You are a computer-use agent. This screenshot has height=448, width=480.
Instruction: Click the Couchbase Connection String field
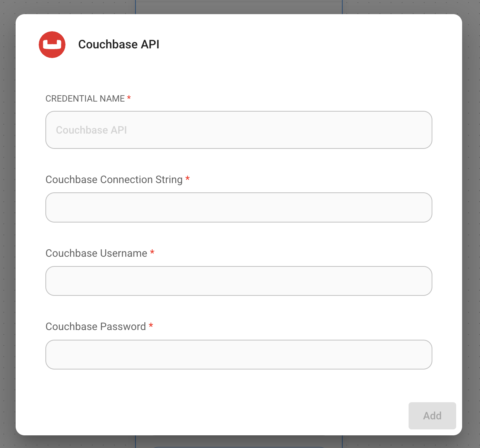[x=239, y=207]
